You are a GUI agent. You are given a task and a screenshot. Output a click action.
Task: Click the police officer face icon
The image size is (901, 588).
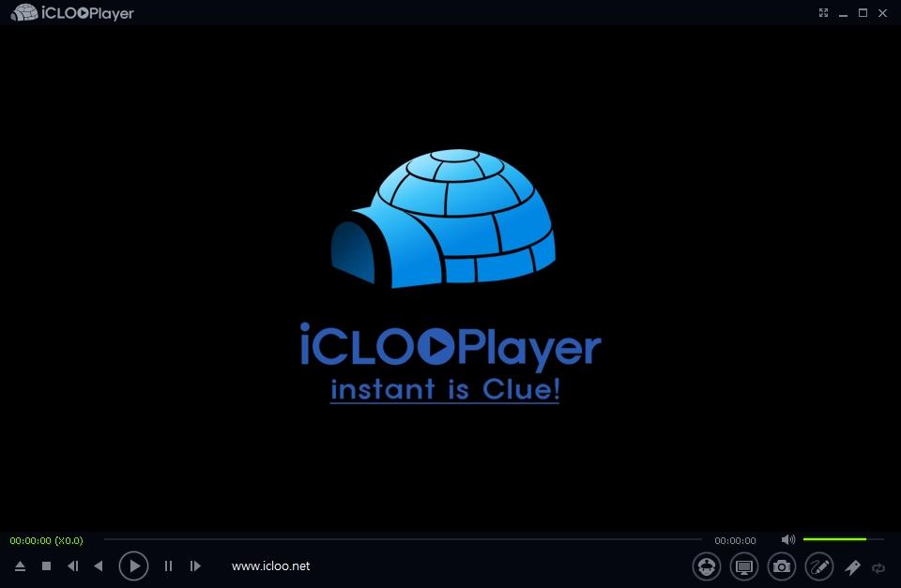point(706,566)
